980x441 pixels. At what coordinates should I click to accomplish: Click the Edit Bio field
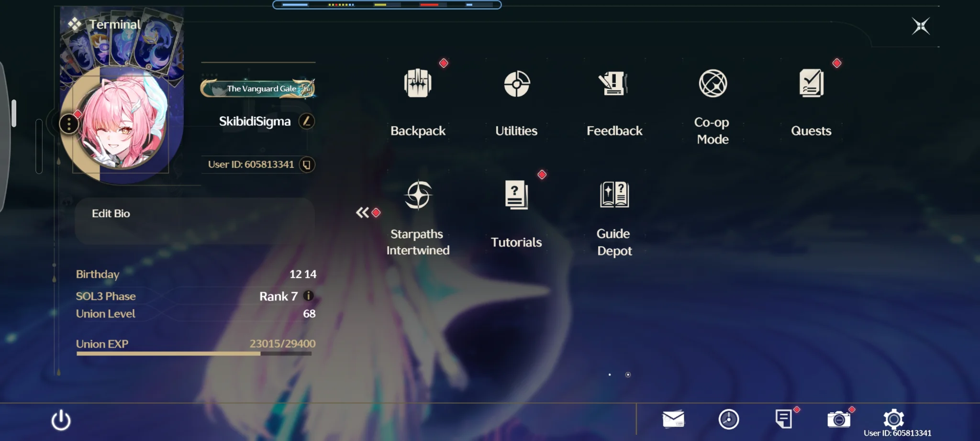(x=195, y=221)
